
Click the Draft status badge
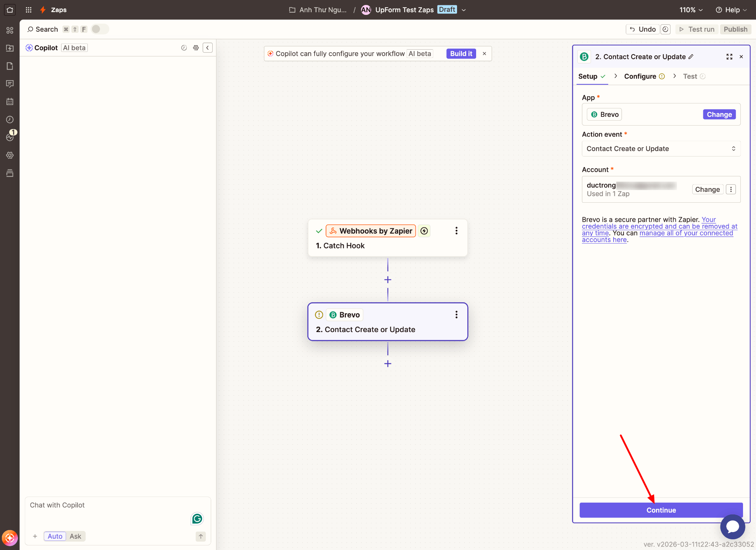(x=447, y=10)
